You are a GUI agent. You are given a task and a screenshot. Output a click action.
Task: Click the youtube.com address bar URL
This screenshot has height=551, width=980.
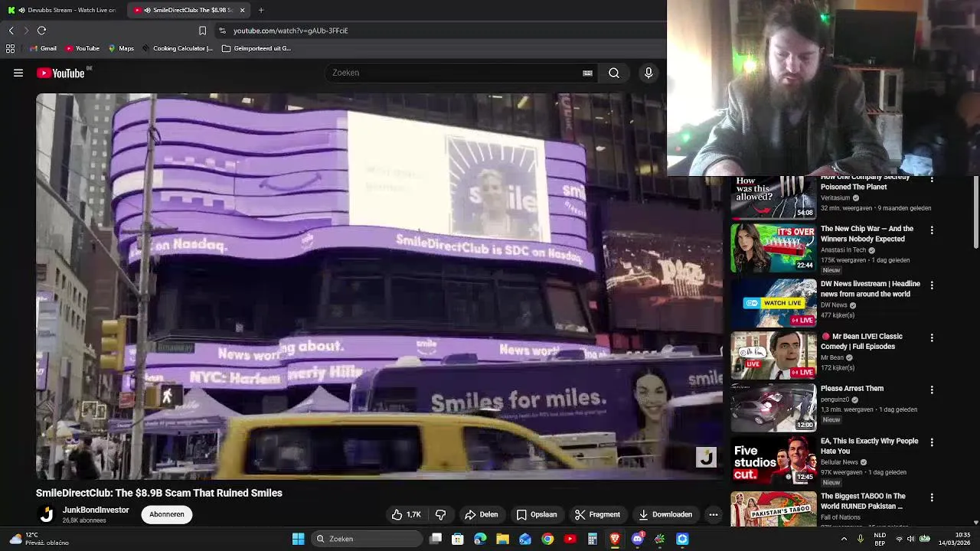(x=290, y=31)
